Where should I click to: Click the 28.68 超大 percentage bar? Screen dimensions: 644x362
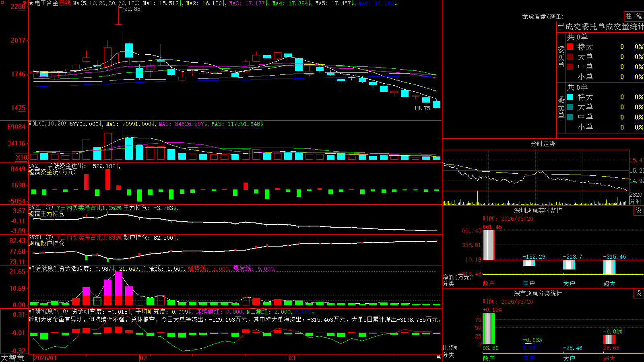(609, 339)
